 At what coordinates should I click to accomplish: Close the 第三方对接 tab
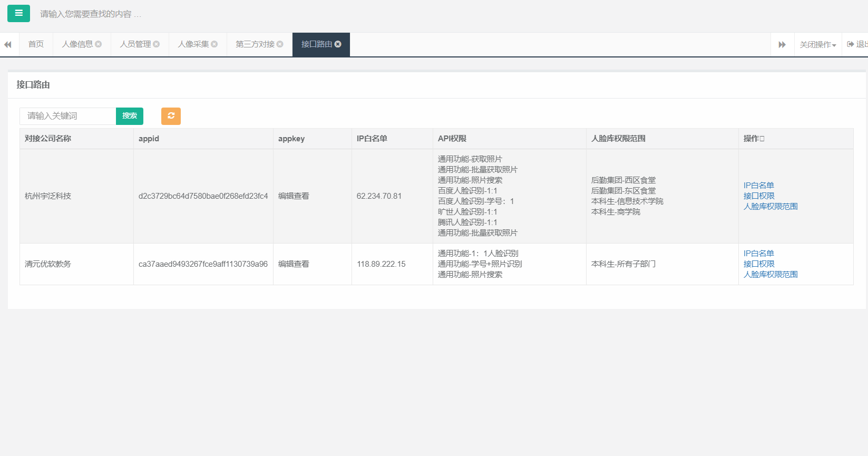[x=280, y=44]
